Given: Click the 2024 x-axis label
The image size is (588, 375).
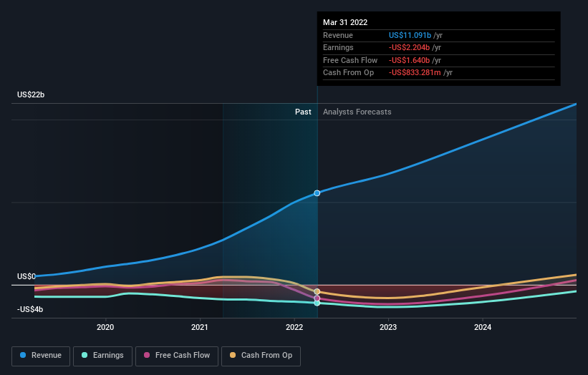Looking at the screenshot, I should click(483, 328).
